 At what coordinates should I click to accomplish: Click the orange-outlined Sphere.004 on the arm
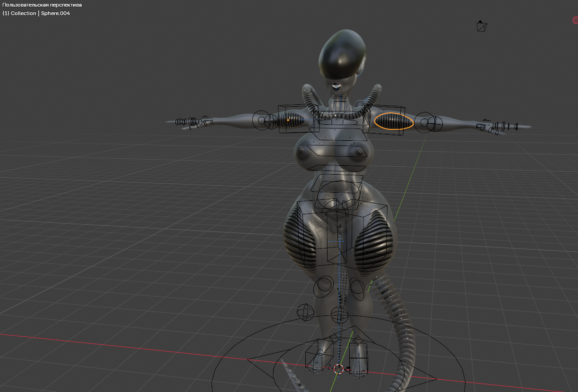(394, 121)
